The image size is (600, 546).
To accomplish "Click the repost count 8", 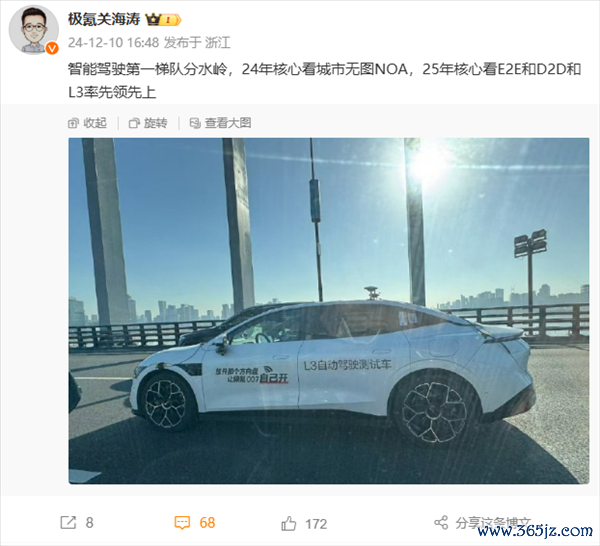I will click(90, 523).
